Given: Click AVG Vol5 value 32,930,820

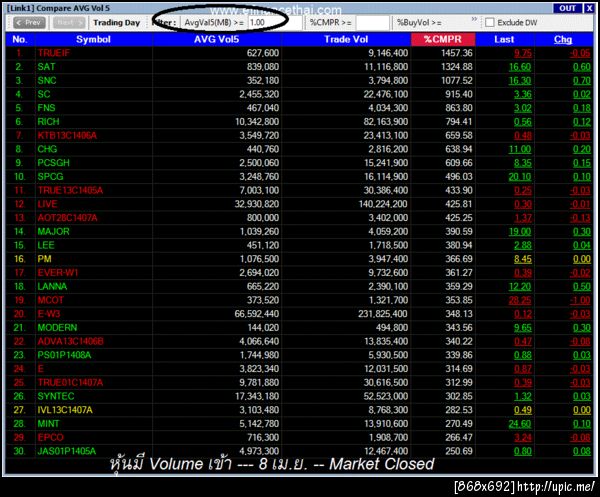Looking at the screenshot, I should click(x=257, y=204).
